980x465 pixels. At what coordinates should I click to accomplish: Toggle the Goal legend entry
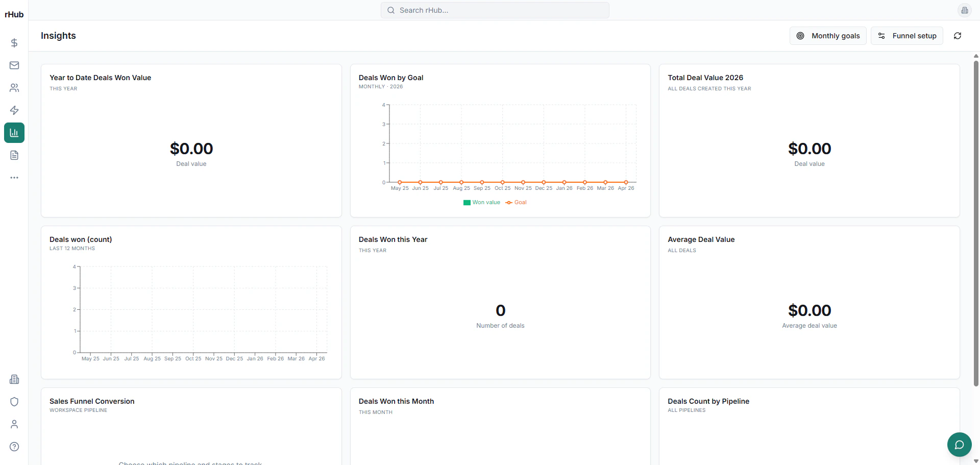click(516, 202)
